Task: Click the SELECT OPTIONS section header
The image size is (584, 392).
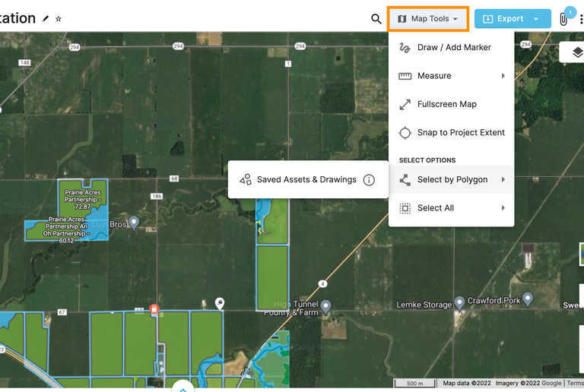Action: click(x=427, y=160)
